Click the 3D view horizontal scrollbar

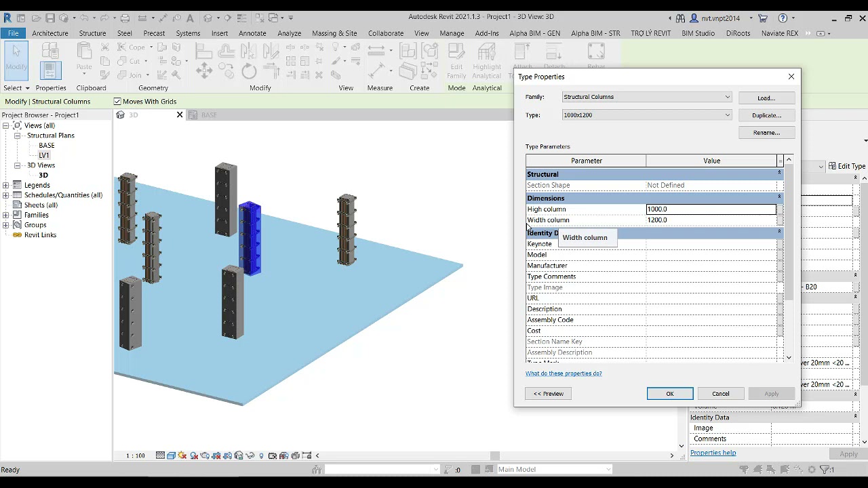click(x=495, y=455)
